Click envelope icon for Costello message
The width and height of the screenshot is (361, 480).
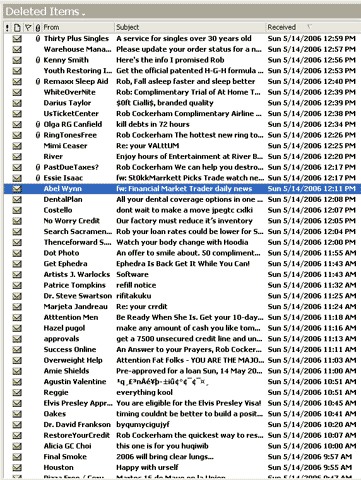tap(17, 210)
